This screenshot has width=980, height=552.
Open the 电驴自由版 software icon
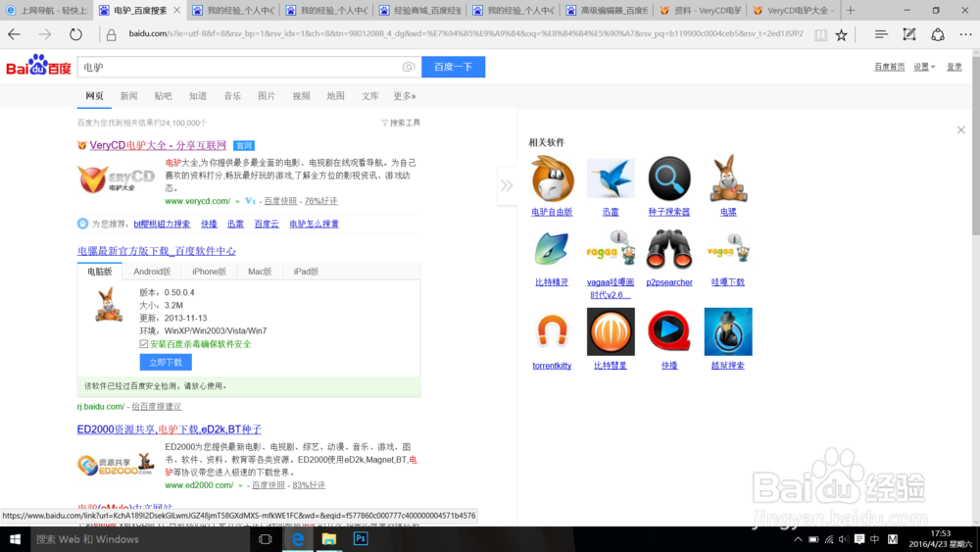[552, 179]
